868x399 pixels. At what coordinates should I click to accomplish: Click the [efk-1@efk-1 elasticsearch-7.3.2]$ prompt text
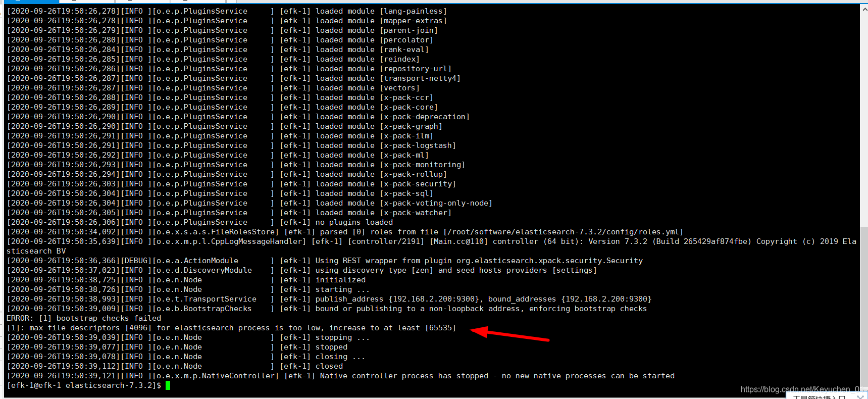84,385
